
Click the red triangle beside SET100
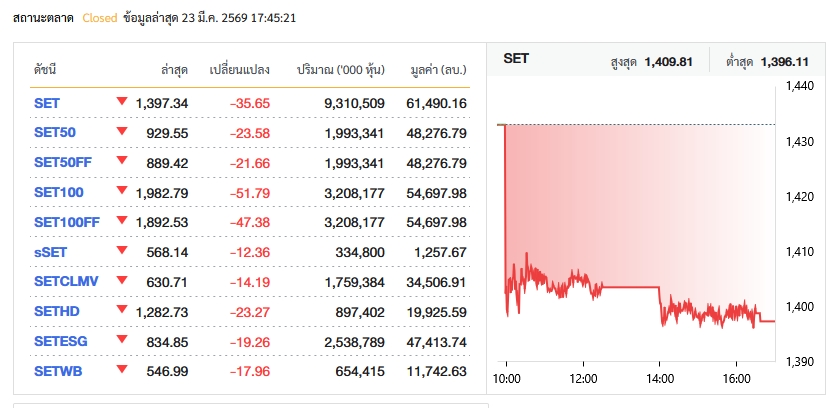click(x=122, y=191)
